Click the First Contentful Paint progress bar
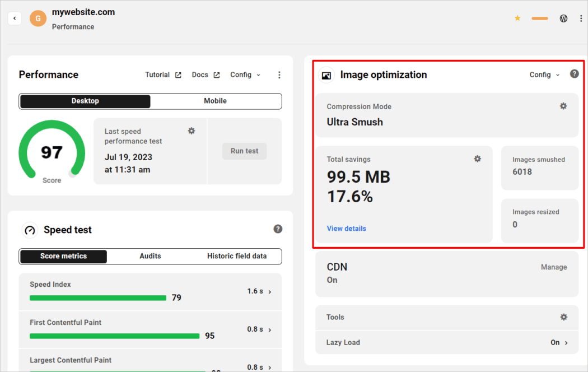588x372 pixels. point(114,336)
